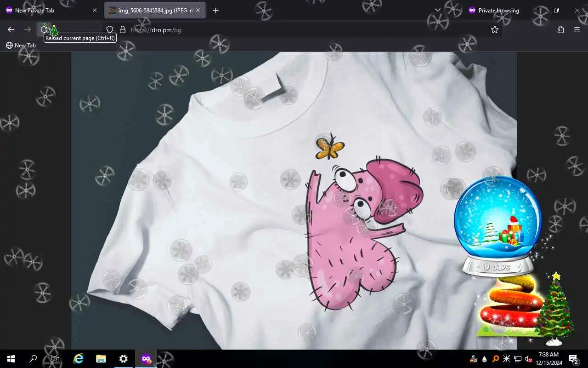
Task: Open Windows taskbar search
Action: coord(33,359)
